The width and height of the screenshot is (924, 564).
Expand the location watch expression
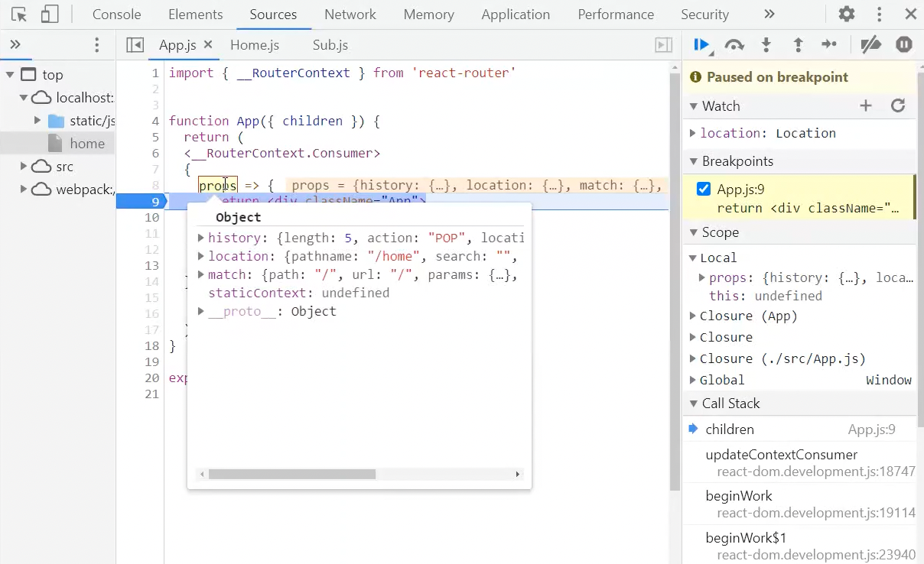click(x=693, y=133)
